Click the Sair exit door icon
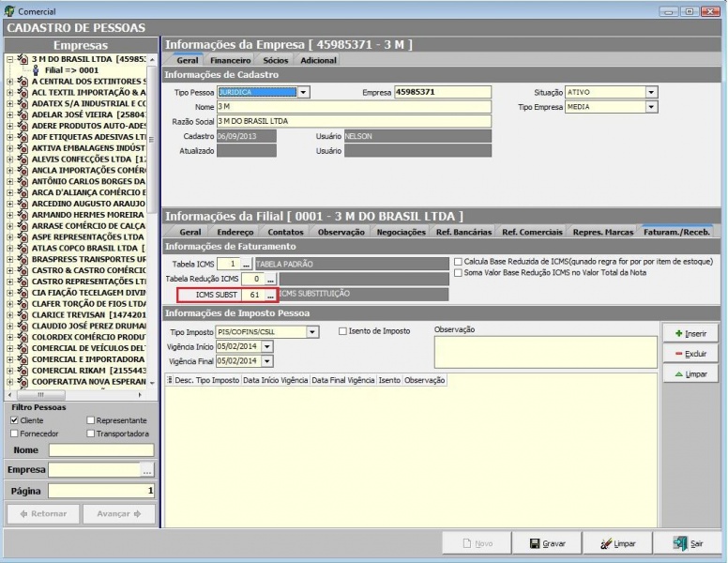Viewport: 728px width, 563px height. [x=680, y=543]
